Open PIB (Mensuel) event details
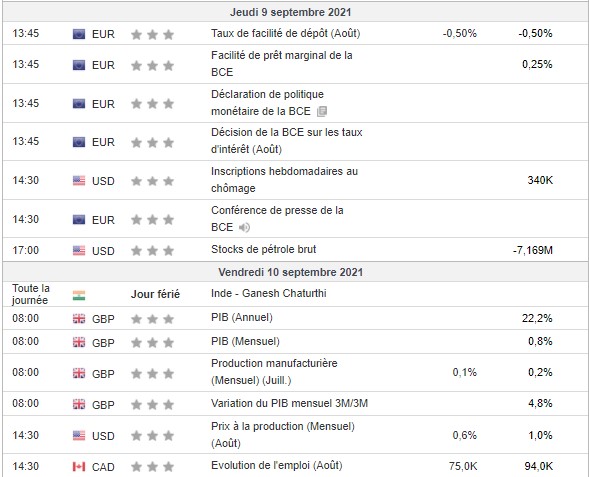Image resolution: width=589 pixels, height=477 pixels. 245,341
